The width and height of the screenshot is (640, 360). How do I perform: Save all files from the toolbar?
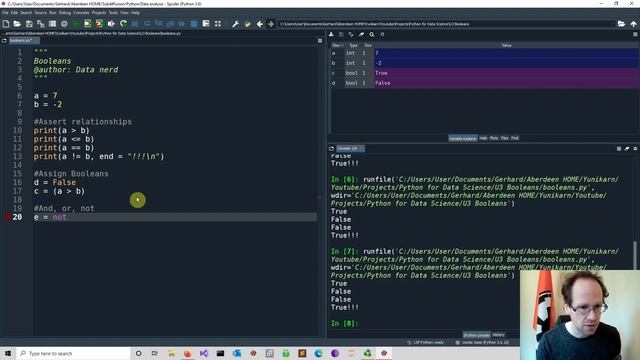coord(40,24)
